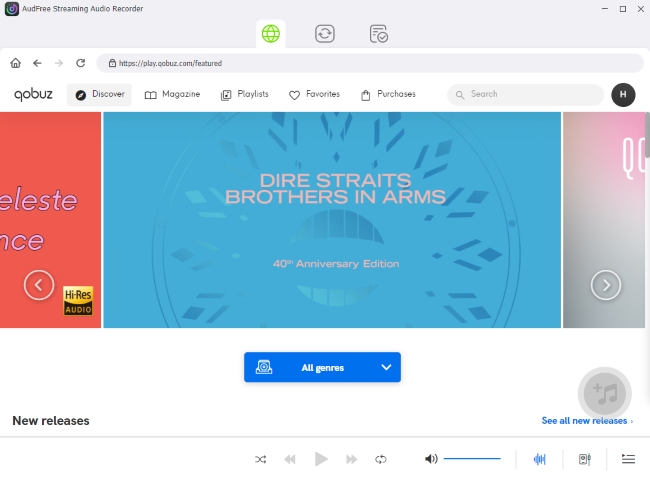Open the Purchases section
650x481 pixels.
pyautogui.click(x=388, y=95)
